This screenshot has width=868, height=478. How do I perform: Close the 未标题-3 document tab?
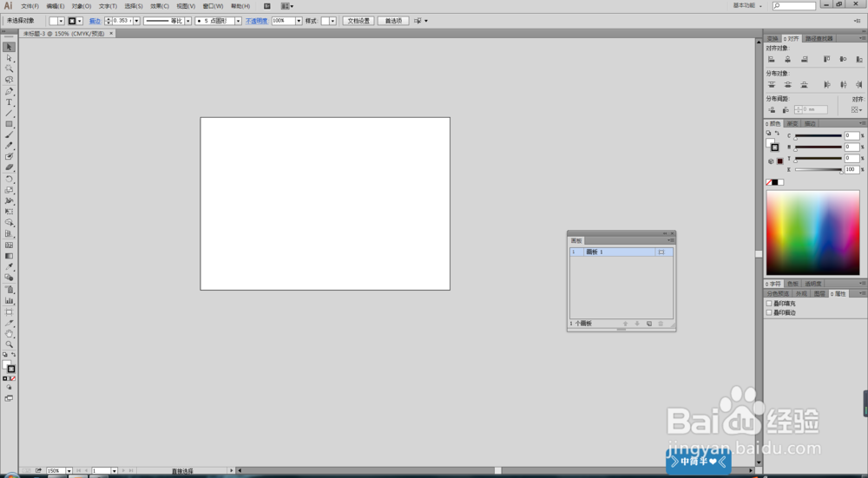pos(111,33)
